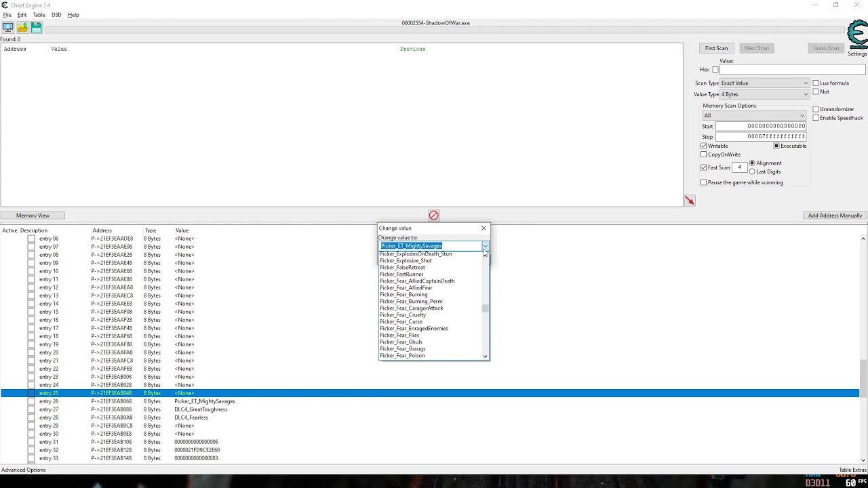Open Advanced Options
This screenshot has height=488, width=868.
(24, 470)
